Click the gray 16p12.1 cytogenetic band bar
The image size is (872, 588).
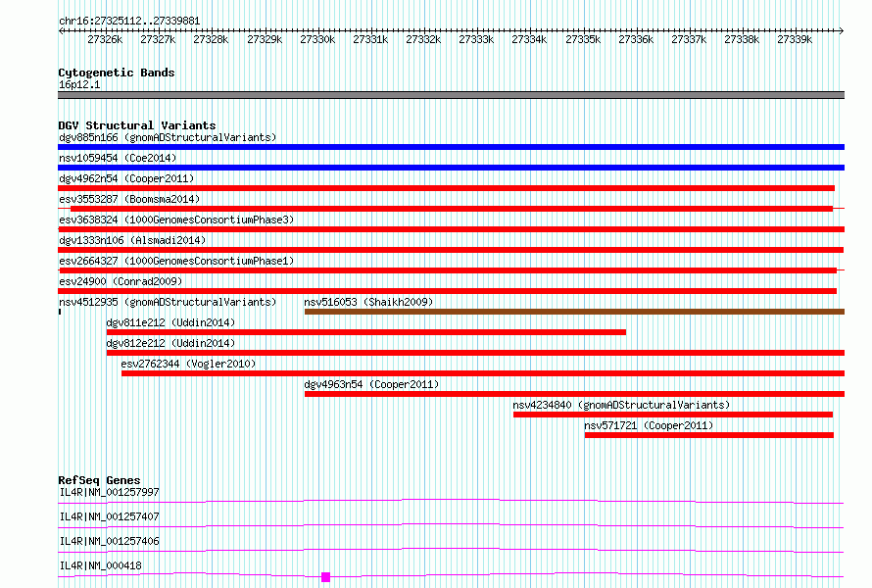coord(451,95)
